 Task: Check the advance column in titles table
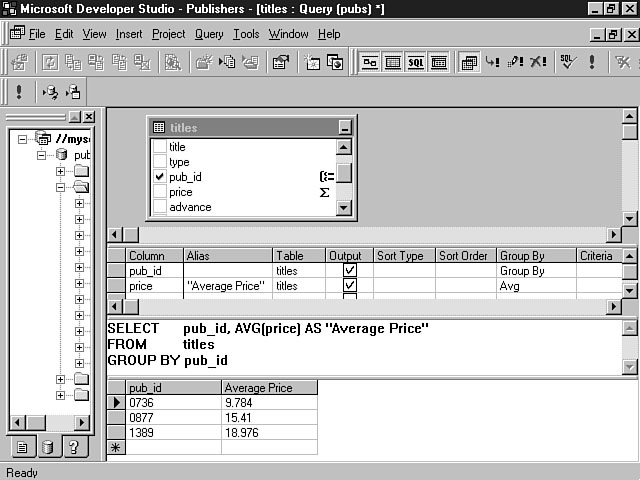tap(159, 207)
